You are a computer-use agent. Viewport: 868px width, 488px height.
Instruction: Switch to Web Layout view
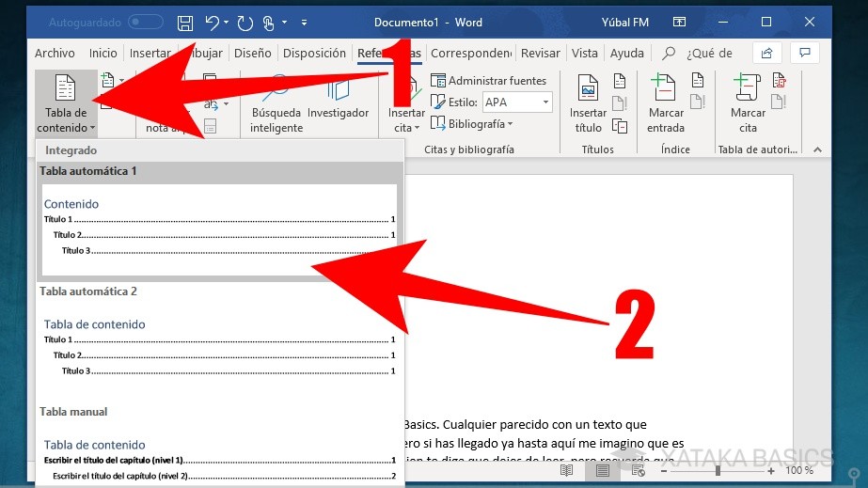coord(638,470)
